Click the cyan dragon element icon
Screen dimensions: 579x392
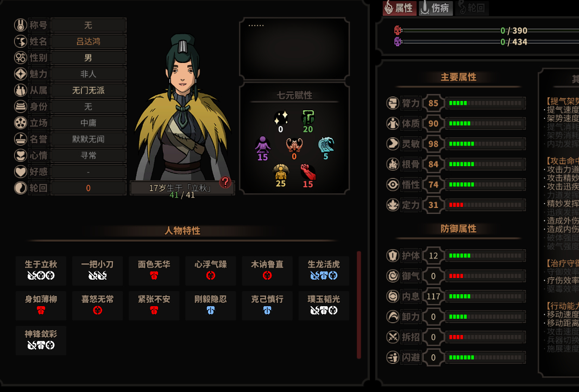coord(326,145)
